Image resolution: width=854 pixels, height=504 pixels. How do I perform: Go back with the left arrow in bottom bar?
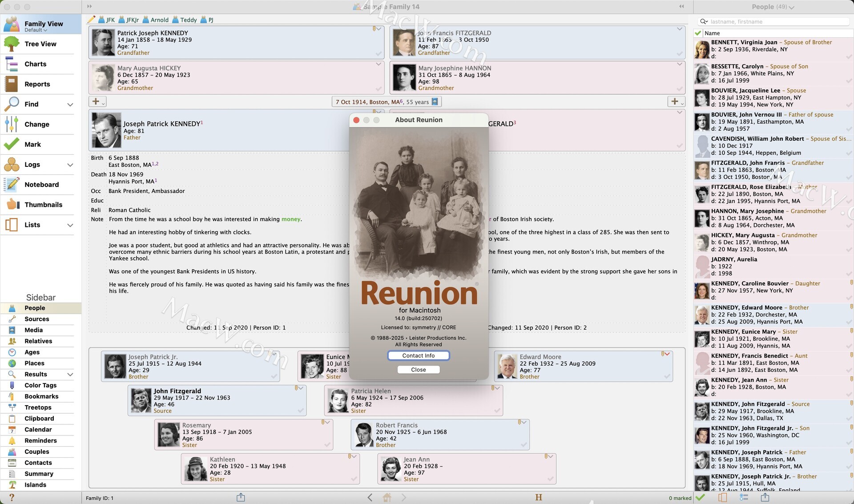[x=370, y=498]
